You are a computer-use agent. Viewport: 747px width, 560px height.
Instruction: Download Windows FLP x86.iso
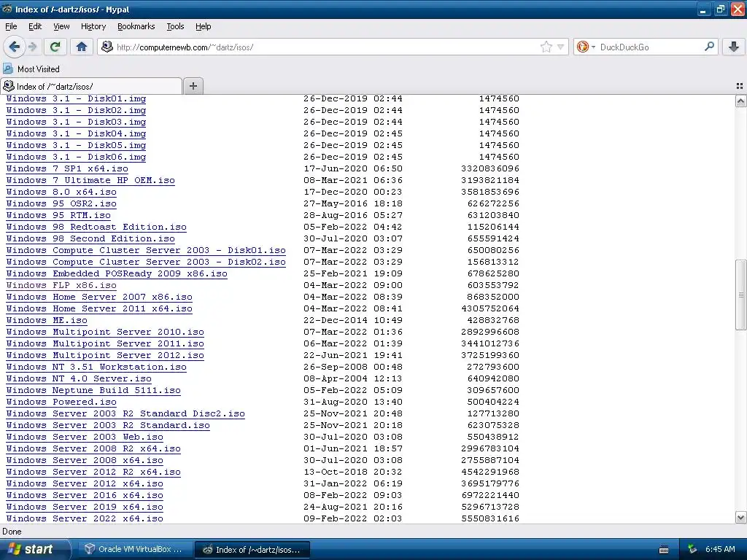pos(61,285)
